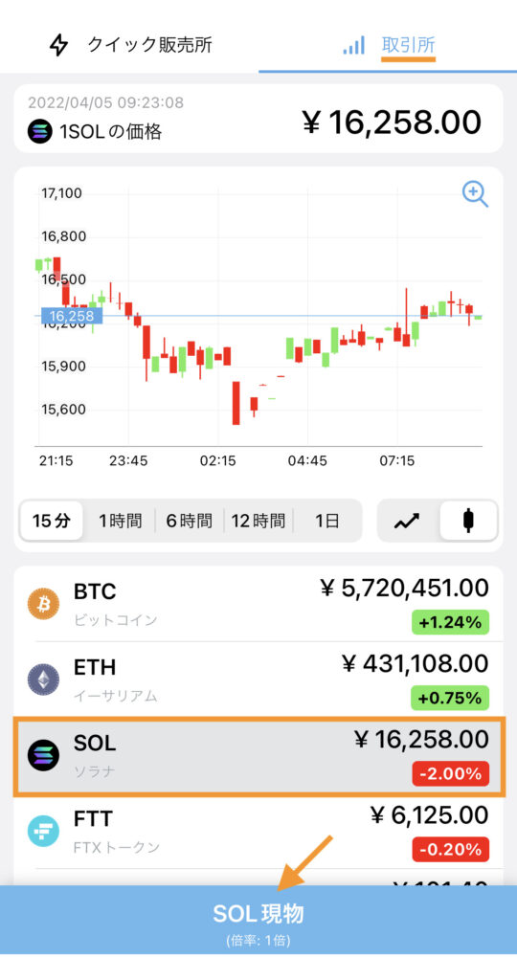Select the 1時間 chart interval

point(120,521)
